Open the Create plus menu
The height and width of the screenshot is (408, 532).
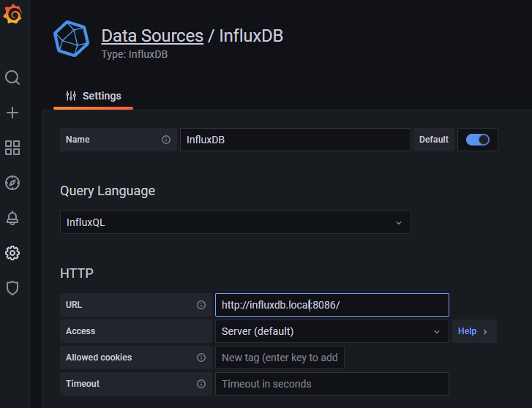pyautogui.click(x=12, y=113)
